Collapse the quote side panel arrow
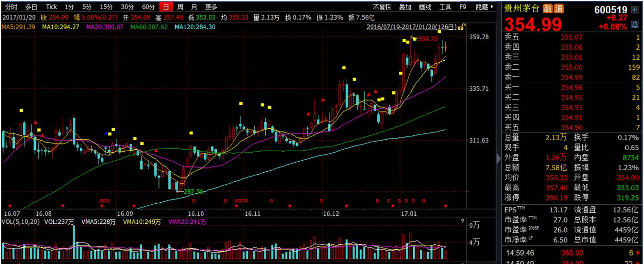Image resolution: width=644 pixels, height=265 pixels. point(498,157)
